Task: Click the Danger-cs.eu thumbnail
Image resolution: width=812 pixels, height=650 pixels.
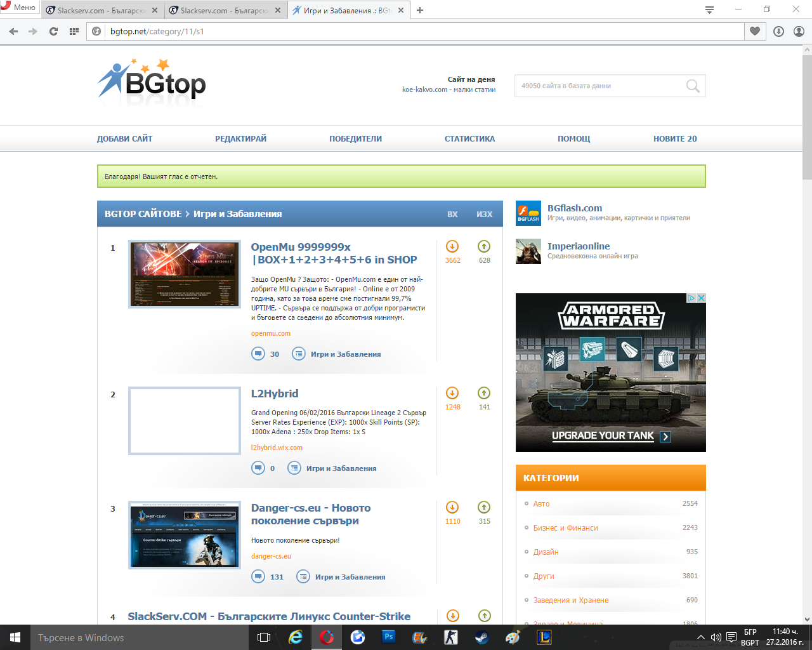Action: click(x=185, y=535)
